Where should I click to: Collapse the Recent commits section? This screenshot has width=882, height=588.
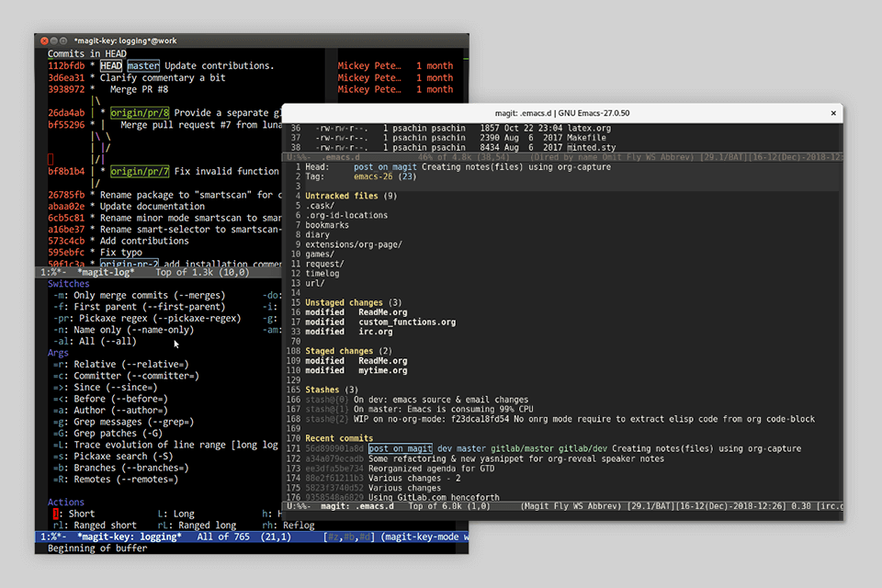[x=339, y=438]
